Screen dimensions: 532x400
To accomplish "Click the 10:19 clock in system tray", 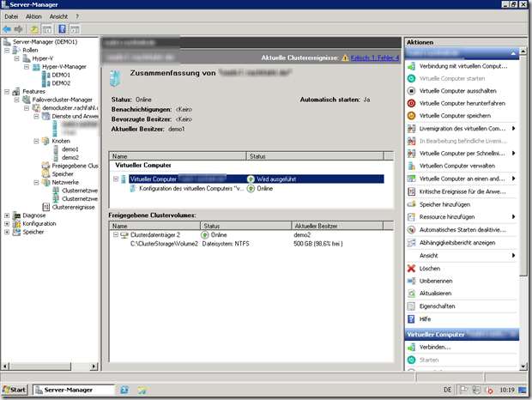I will coord(507,391).
